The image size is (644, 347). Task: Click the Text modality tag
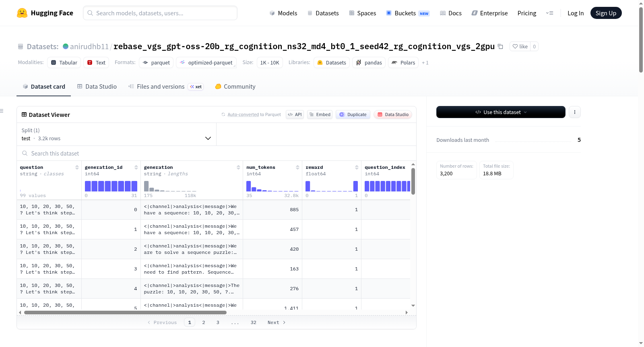pos(97,62)
